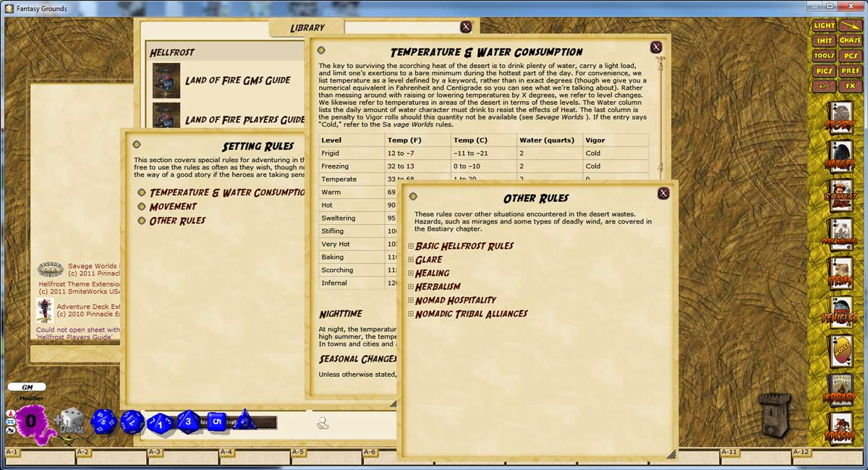Expand the Herbalism rules entry
The width and height of the screenshot is (868, 470).
click(x=412, y=286)
